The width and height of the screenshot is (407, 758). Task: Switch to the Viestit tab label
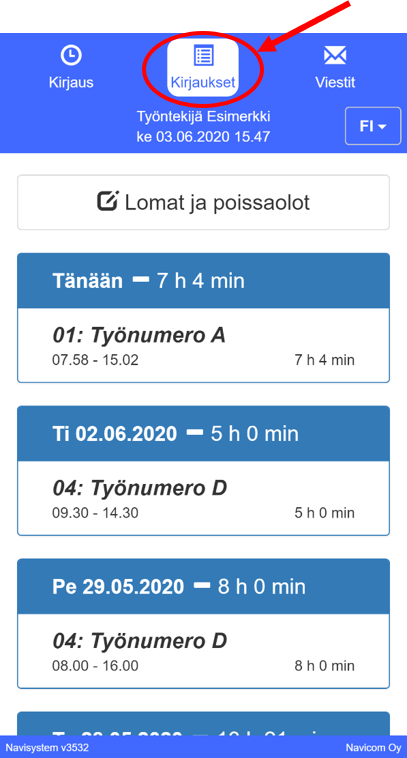click(x=335, y=82)
